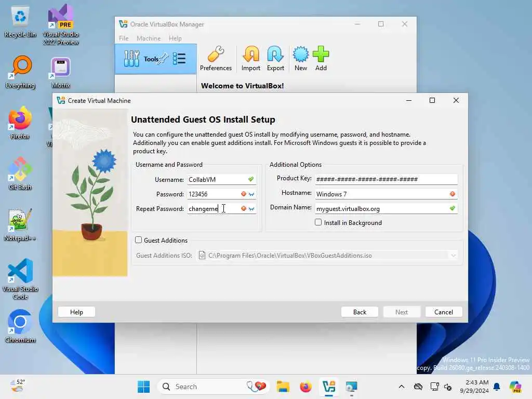Click the Hostname red error indicator
Screen dimensions: 532x399
click(453, 194)
